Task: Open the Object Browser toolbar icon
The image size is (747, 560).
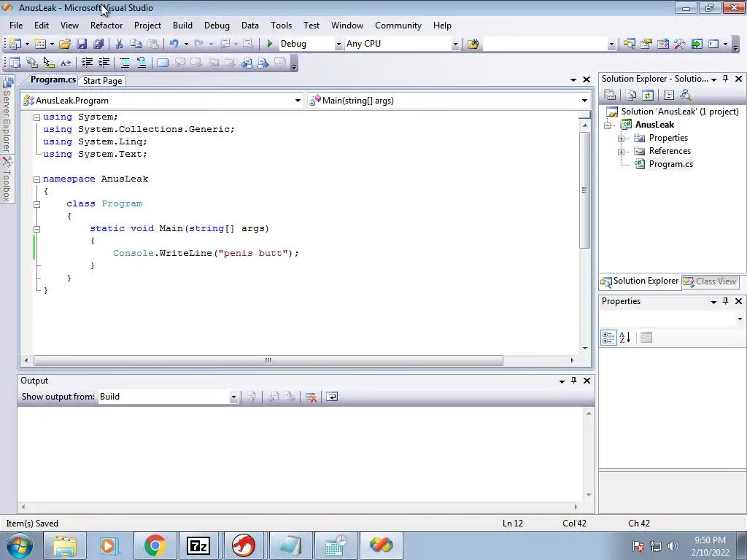Action: (x=662, y=44)
